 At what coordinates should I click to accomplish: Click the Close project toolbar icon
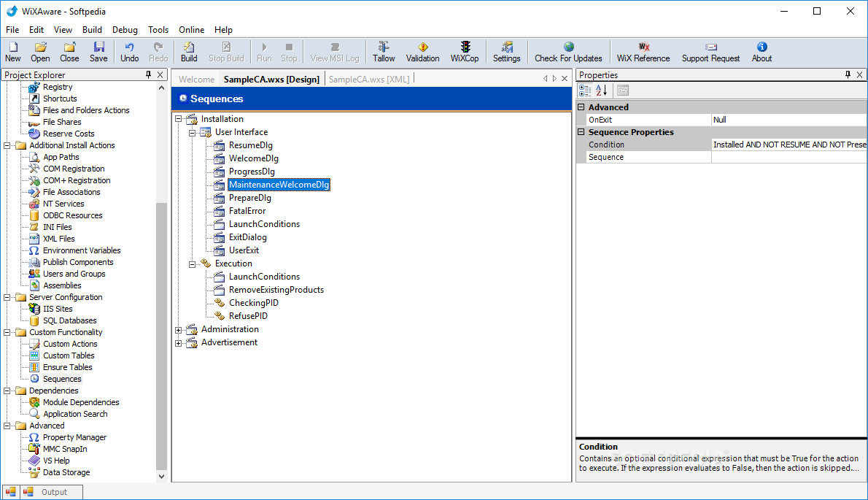coord(69,52)
